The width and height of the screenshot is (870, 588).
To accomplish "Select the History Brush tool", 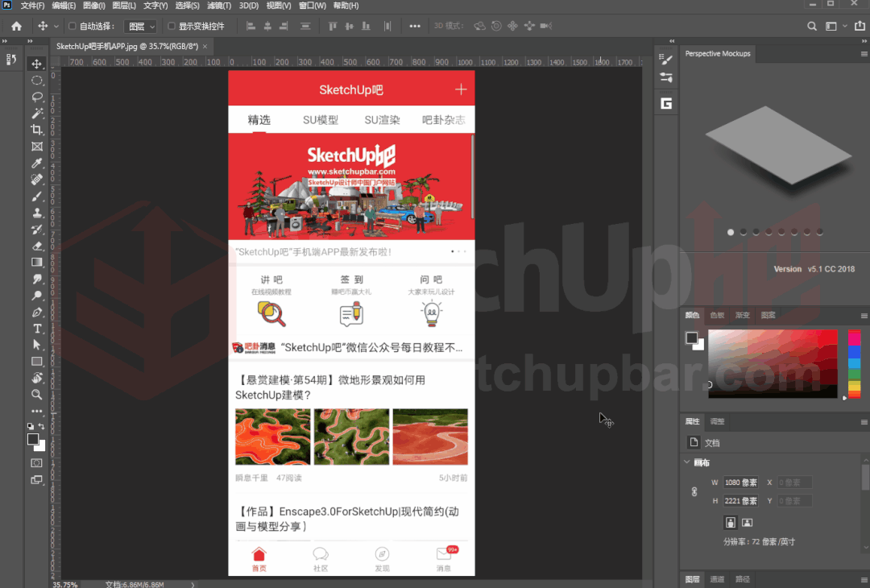I will 36,229.
